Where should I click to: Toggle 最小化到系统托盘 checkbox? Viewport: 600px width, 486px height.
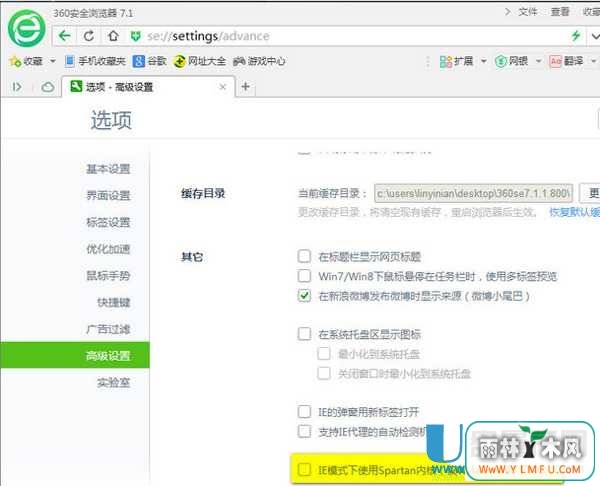pos(324,354)
